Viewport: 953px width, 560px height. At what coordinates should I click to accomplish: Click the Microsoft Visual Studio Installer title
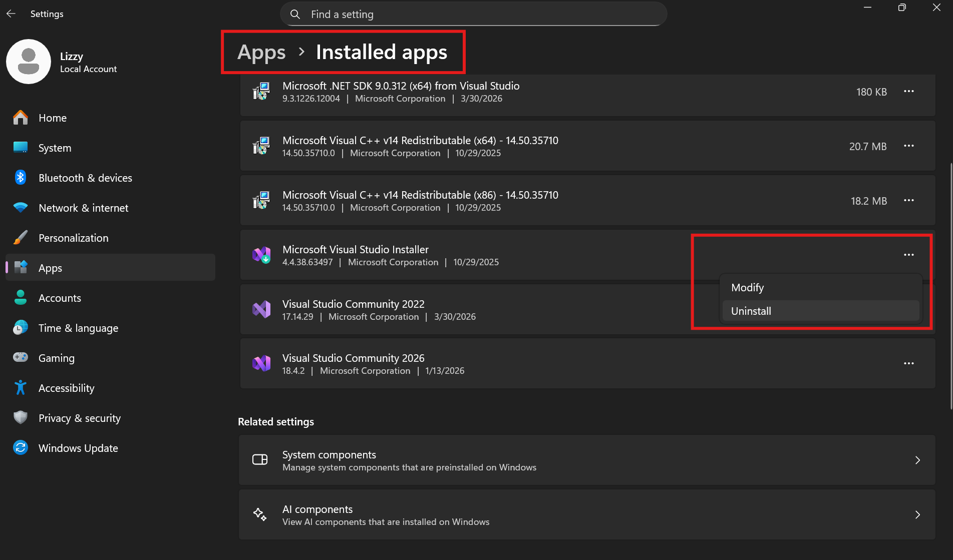pyautogui.click(x=356, y=249)
